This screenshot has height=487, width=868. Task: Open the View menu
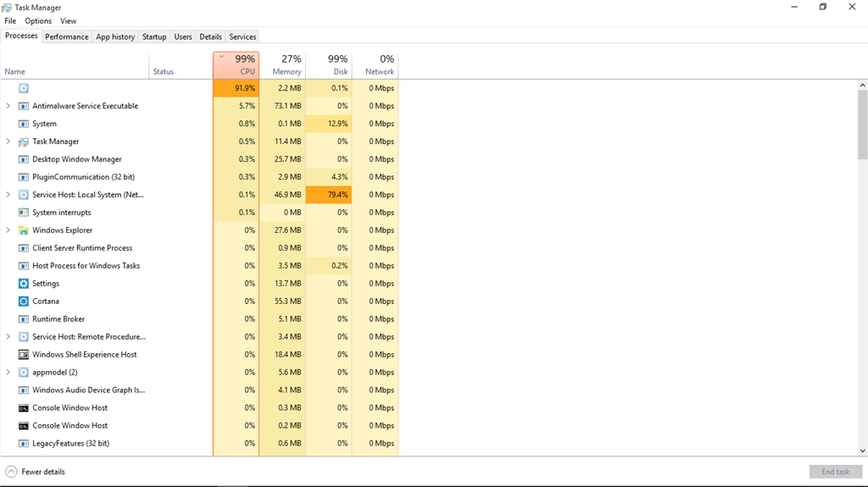pyautogui.click(x=68, y=21)
